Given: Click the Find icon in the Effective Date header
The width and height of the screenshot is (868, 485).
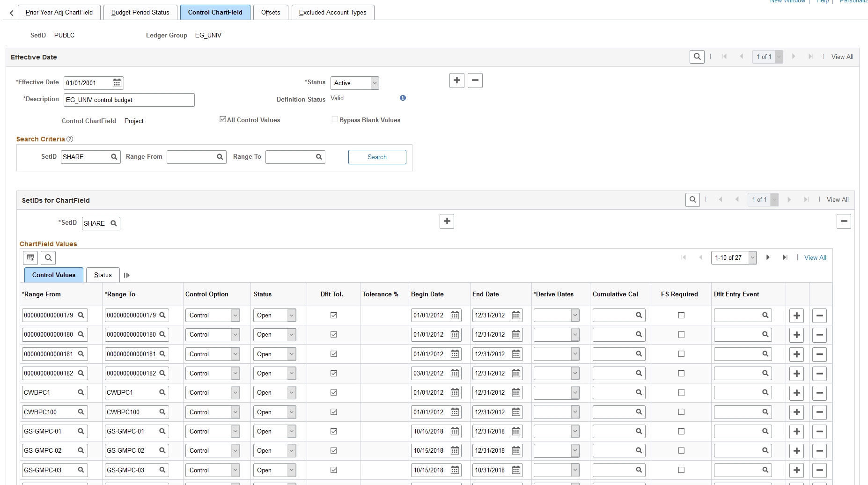Looking at the screenshot, I should (697, 56).
